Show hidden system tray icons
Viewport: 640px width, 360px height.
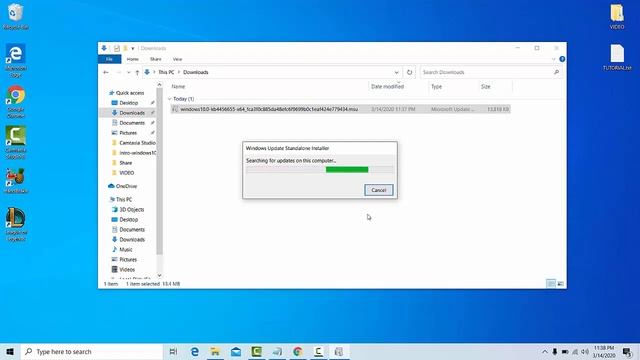544,351
